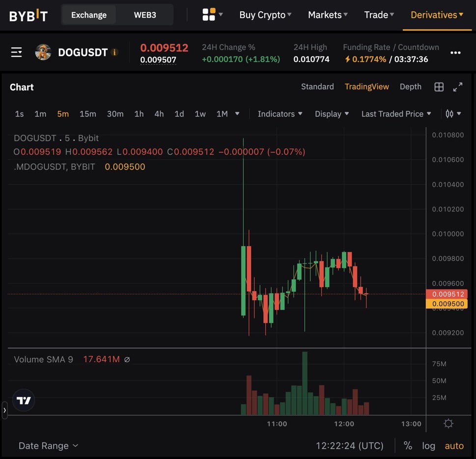Click the 0.009500 yellow mark price label
Screen dimensions: 476x459
447,304
